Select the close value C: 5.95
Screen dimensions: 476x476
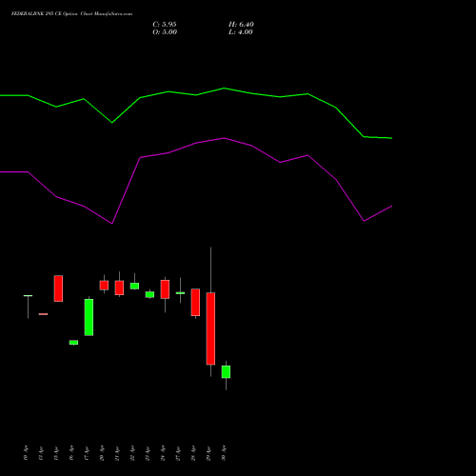point(165,25)
